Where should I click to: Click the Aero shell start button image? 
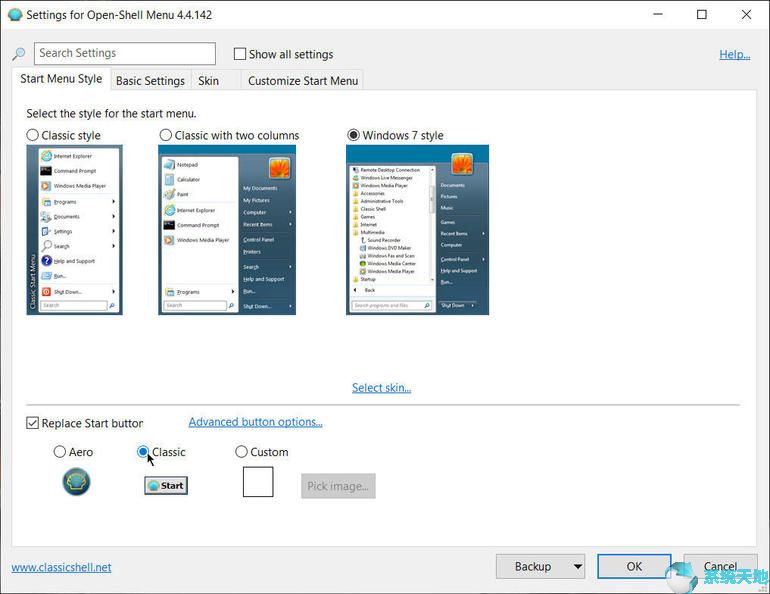pos(76,482)
